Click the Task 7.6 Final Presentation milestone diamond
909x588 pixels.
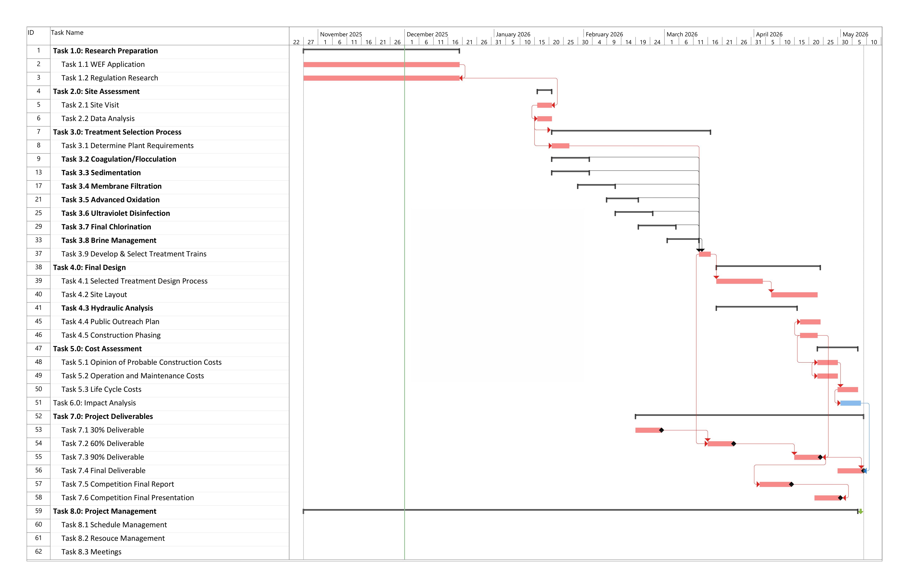click(840, 498)
